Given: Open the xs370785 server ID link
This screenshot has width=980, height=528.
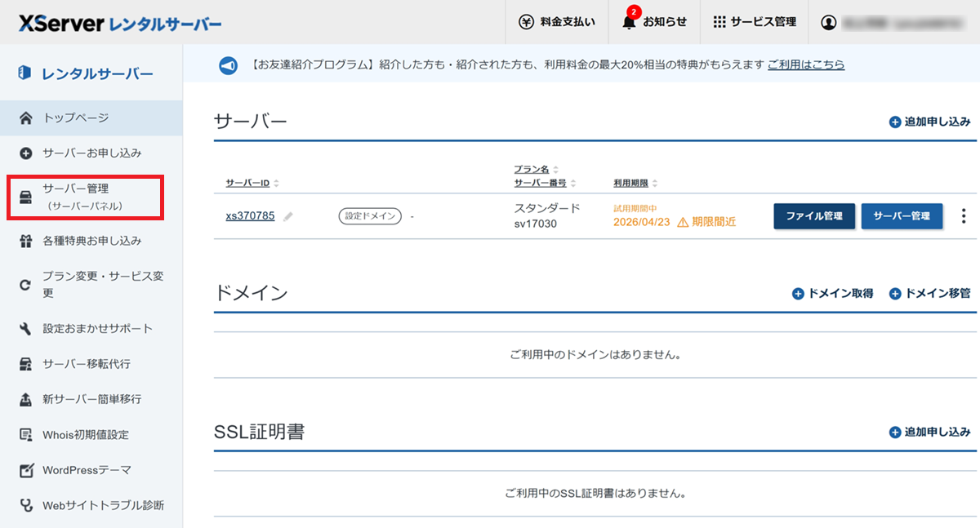Looking at the screenshot, I should pos(250,216).
